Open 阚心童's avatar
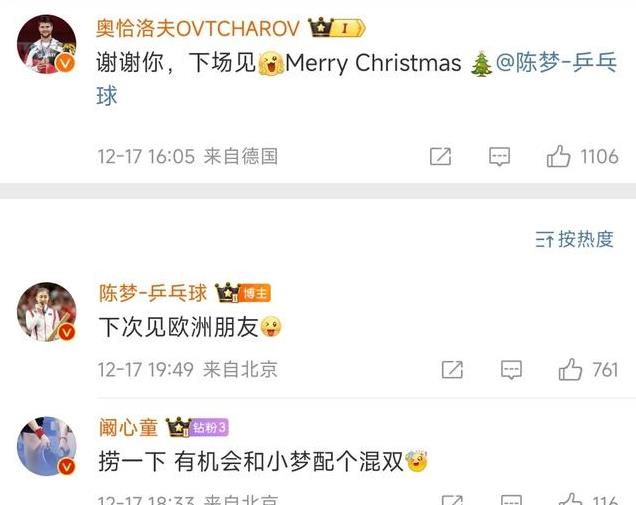636x505 pixels. (x=46, y=446)
